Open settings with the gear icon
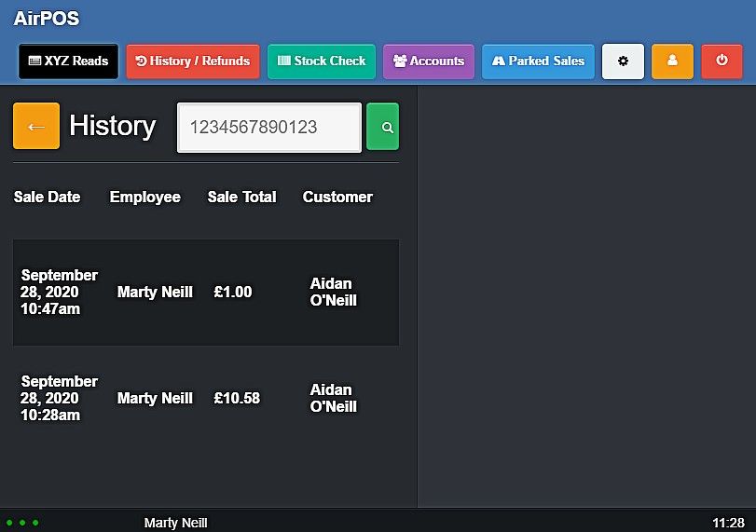 click(x=623, y=61)
